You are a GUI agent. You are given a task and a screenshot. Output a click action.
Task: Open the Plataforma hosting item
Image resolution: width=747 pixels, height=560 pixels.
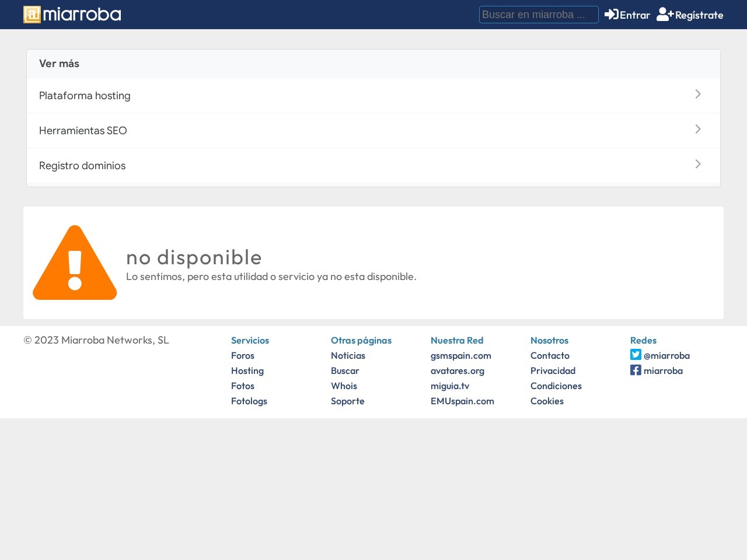tap(373, 96)
